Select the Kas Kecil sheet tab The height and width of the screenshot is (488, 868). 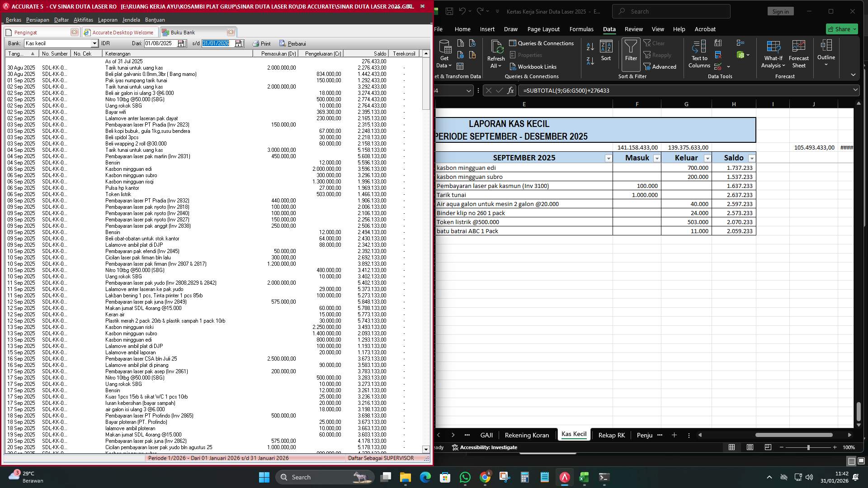click(573, 434)
